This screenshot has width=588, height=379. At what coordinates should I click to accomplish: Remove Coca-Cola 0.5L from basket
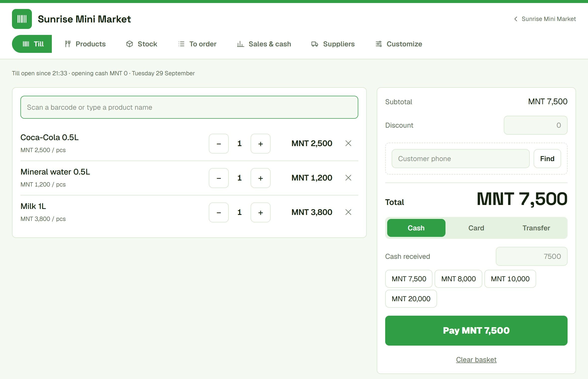point(348,143)
